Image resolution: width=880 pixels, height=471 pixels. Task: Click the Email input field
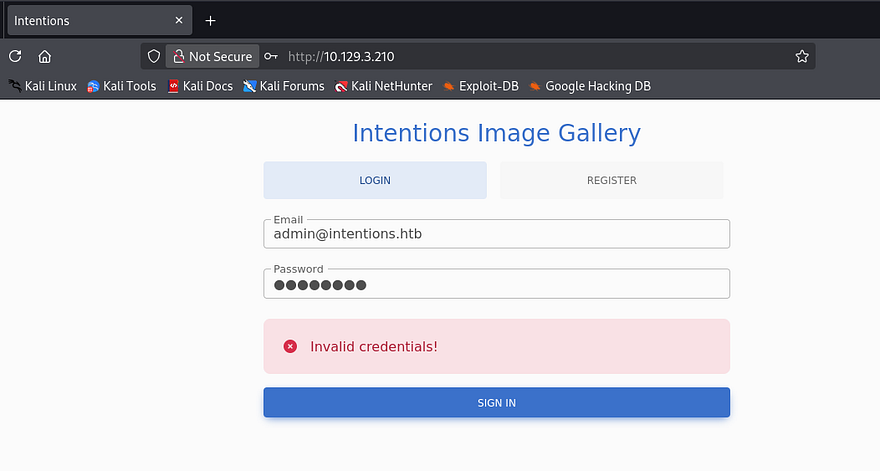(496, 234)
